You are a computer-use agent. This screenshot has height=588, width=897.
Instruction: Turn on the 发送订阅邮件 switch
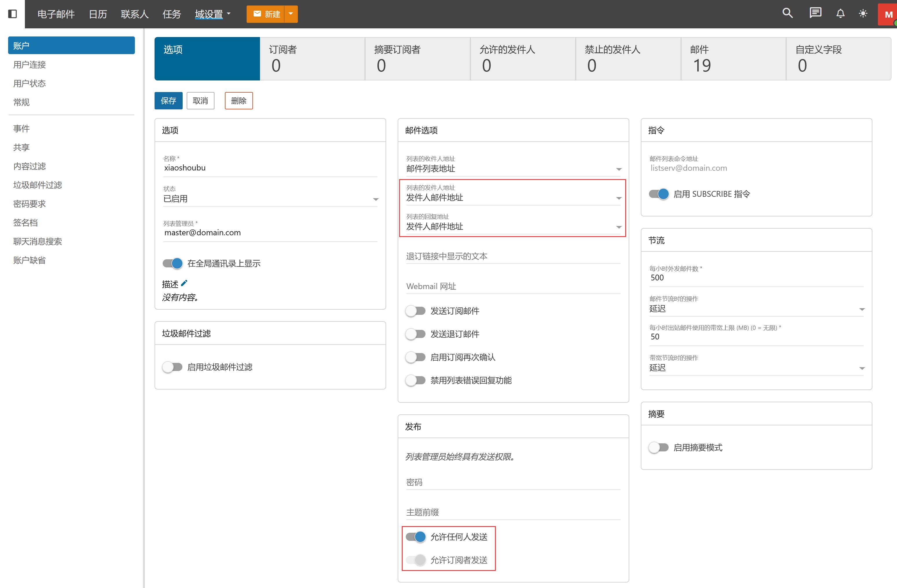click(415, 311)
